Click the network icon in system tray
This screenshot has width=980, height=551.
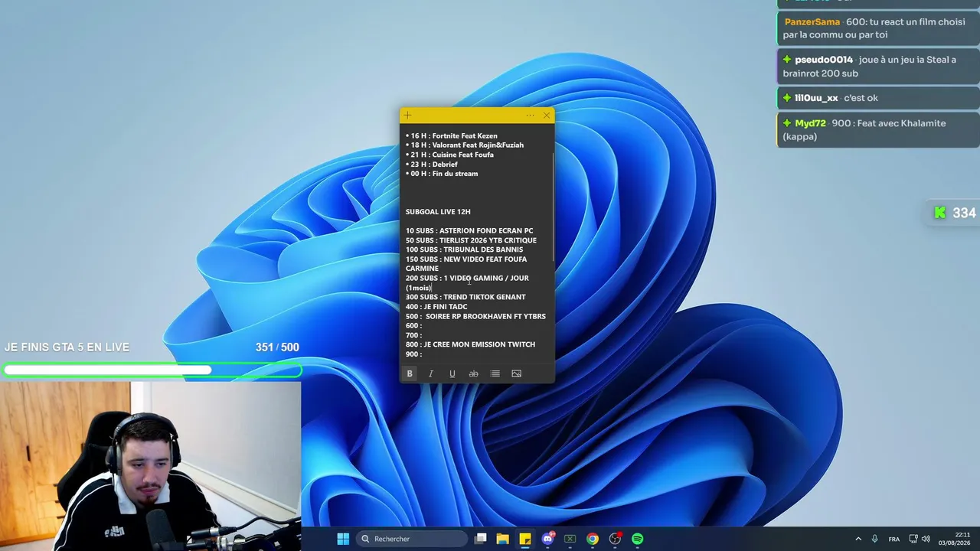click(x=913, y=539)
